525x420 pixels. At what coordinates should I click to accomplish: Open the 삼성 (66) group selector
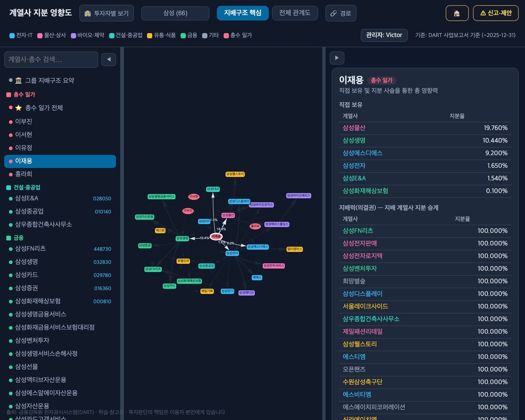(x=175, y=13)
